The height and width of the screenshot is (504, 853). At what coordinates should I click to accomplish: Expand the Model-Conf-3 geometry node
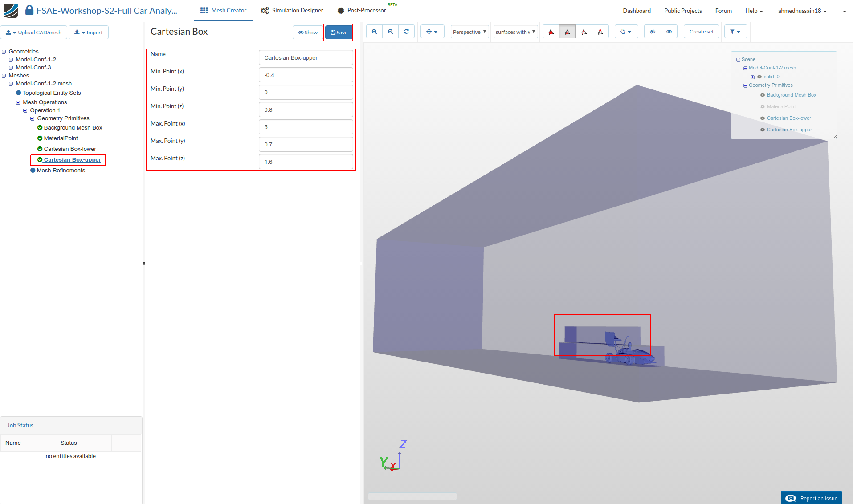click(x=11, y=68)
